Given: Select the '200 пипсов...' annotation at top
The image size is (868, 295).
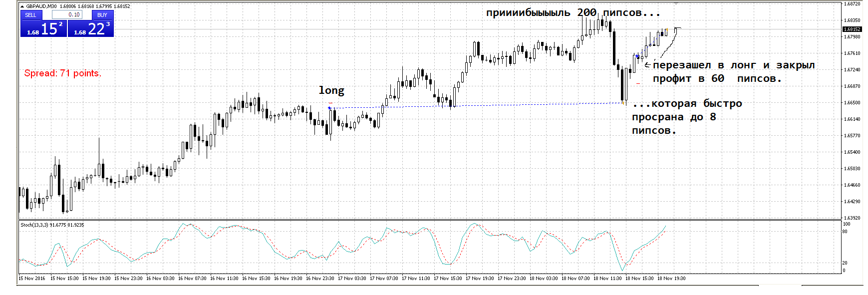Looking at the screenshot, I should [618, 12].
